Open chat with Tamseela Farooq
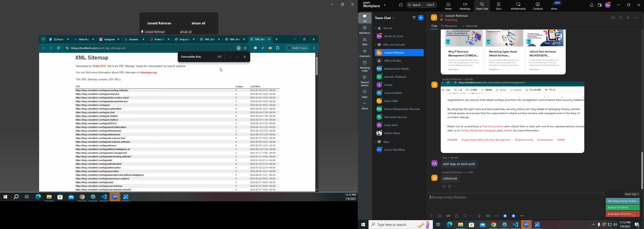This screenshot has height=229, width=644. click(x=399, y=117)
